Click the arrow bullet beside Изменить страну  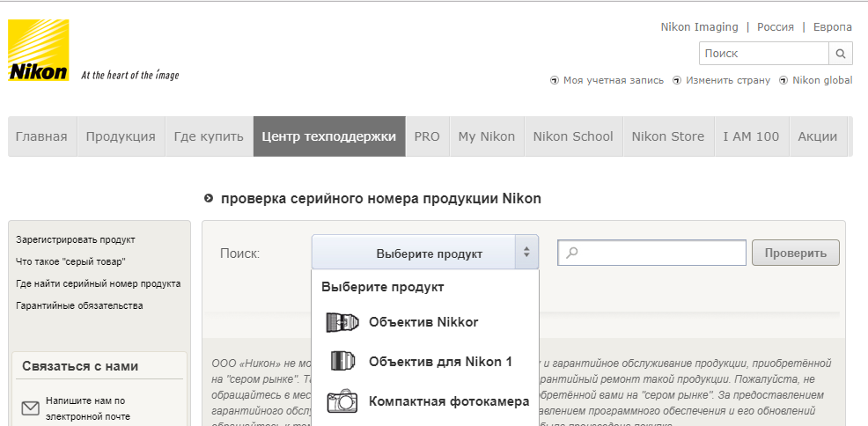(x=676, y=81)
